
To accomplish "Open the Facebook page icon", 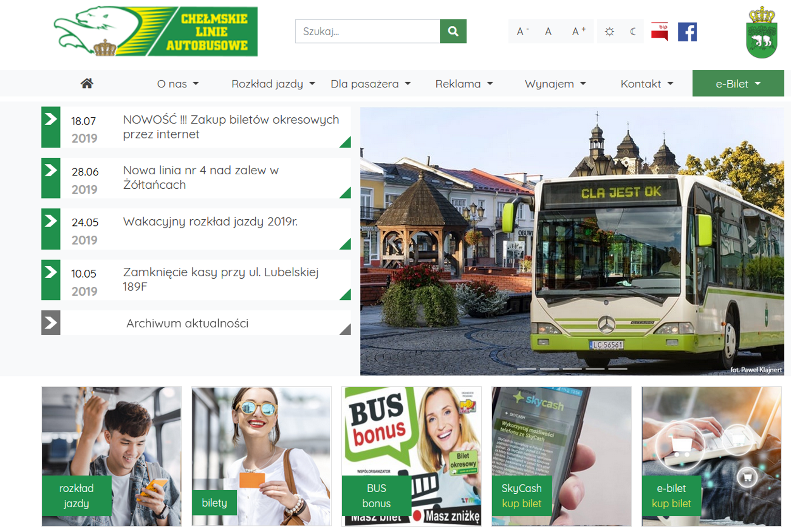I will (687, 32).
